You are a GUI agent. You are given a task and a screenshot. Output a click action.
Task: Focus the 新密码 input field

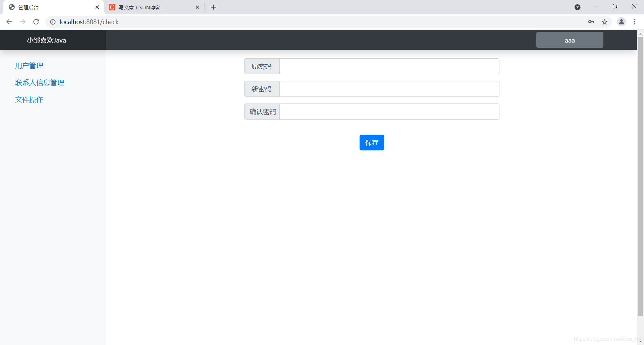pos(389,89)
